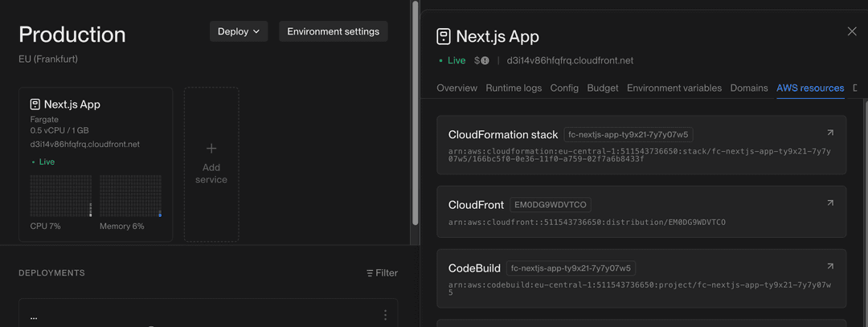Close the Next.js App details panel

point(852,31)
